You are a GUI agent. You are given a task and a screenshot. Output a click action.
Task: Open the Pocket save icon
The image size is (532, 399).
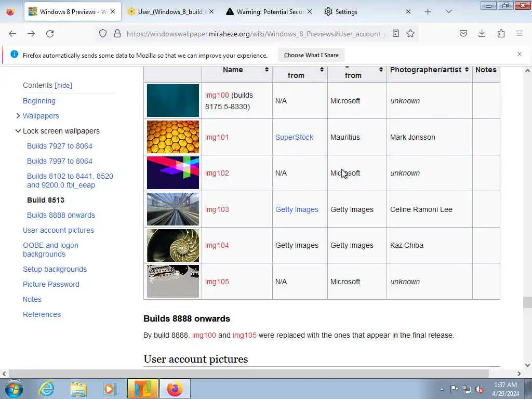pyautogui.click(x=463, y=33)
